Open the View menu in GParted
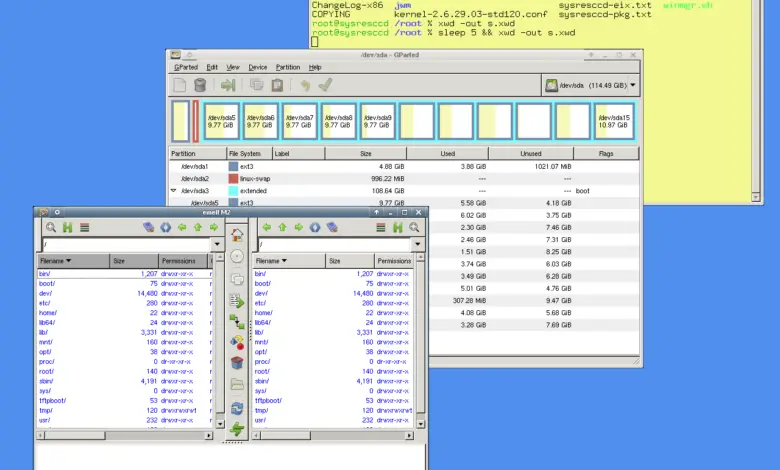780x470 pixels. [x=233, y=67]
